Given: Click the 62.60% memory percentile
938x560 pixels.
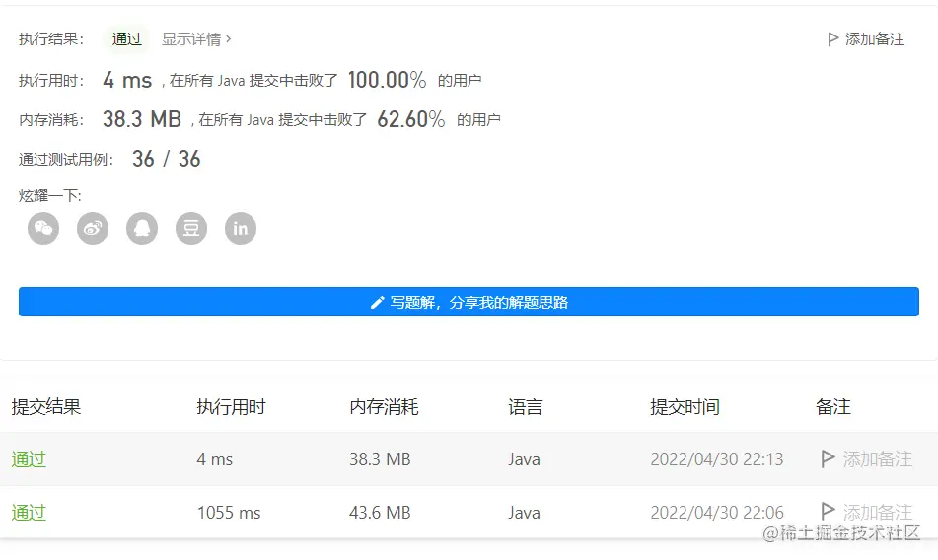Looking at the screenshot, I should [411, 119].
